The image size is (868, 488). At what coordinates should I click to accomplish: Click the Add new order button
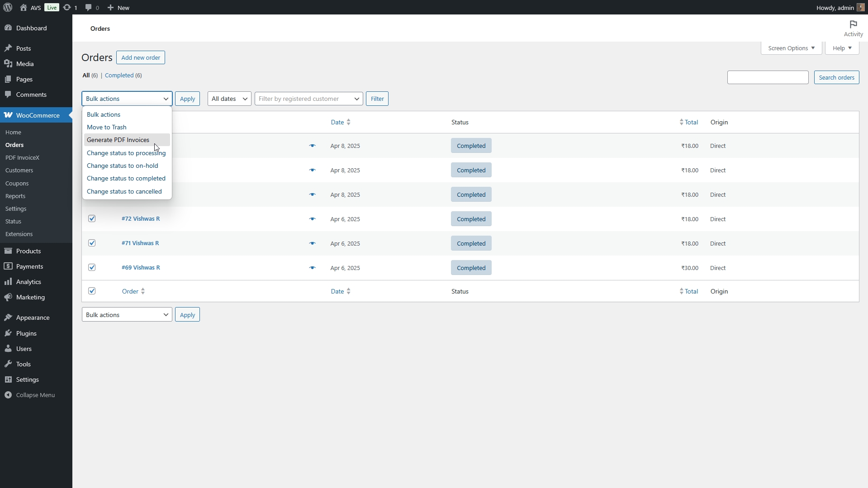pyautogui.click(x=141, y=57)
